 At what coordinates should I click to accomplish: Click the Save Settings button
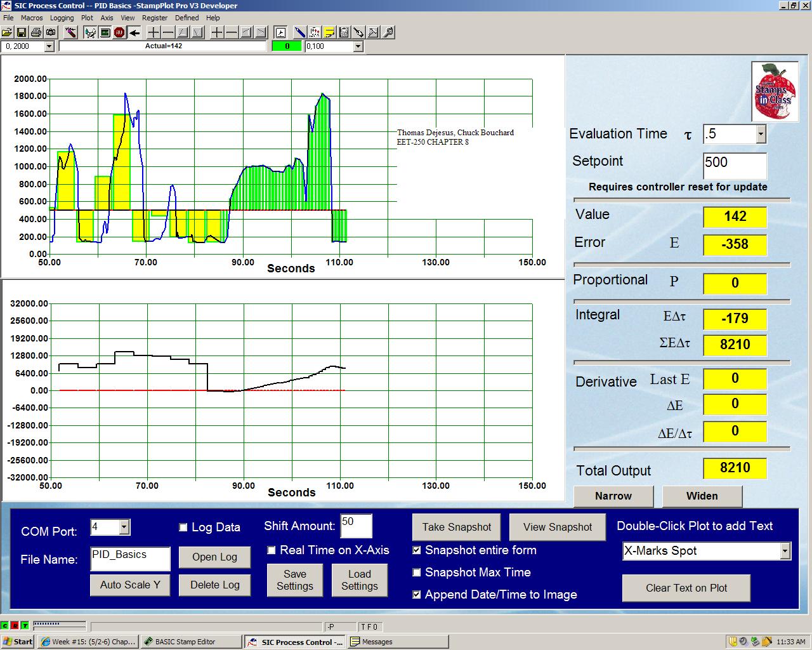point(295,580)
